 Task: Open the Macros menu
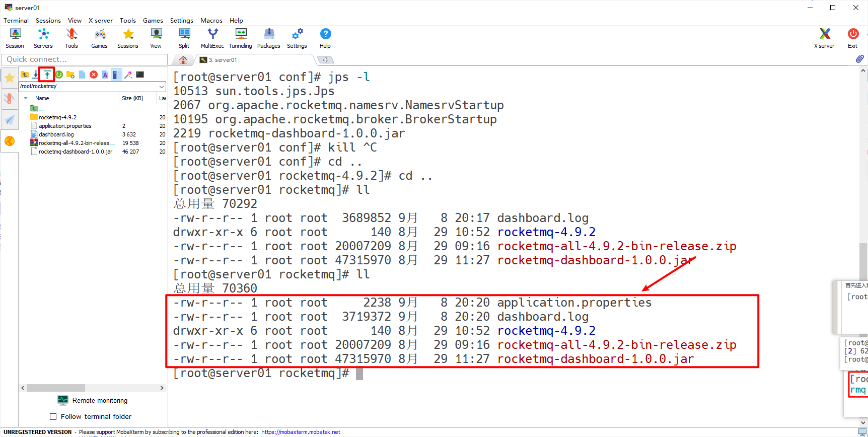(x=211, y=21)
